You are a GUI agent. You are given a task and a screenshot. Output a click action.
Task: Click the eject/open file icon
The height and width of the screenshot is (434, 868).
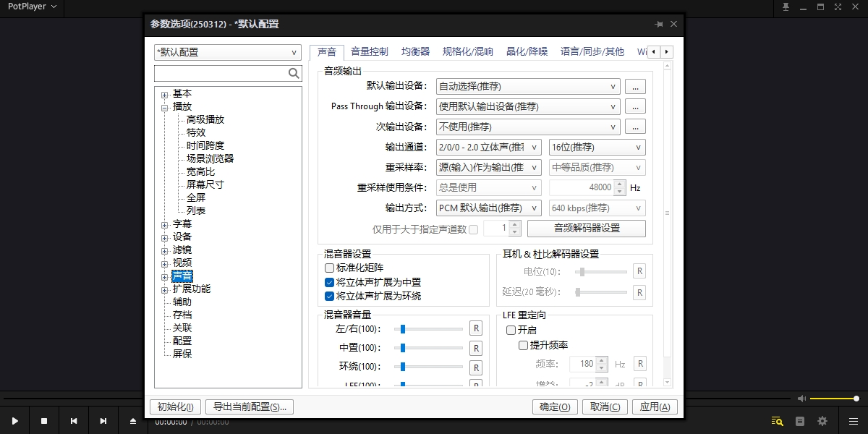point(133,421)
